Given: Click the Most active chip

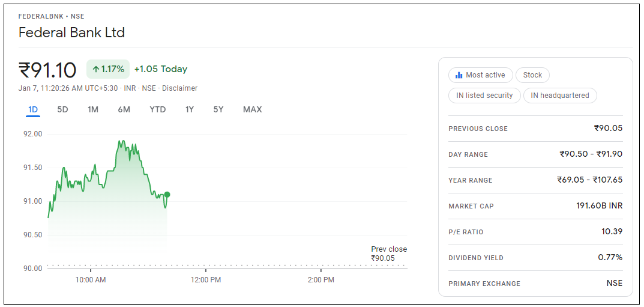Looking at the screenshot, I should pyautogui.click(x=481, y=75).
